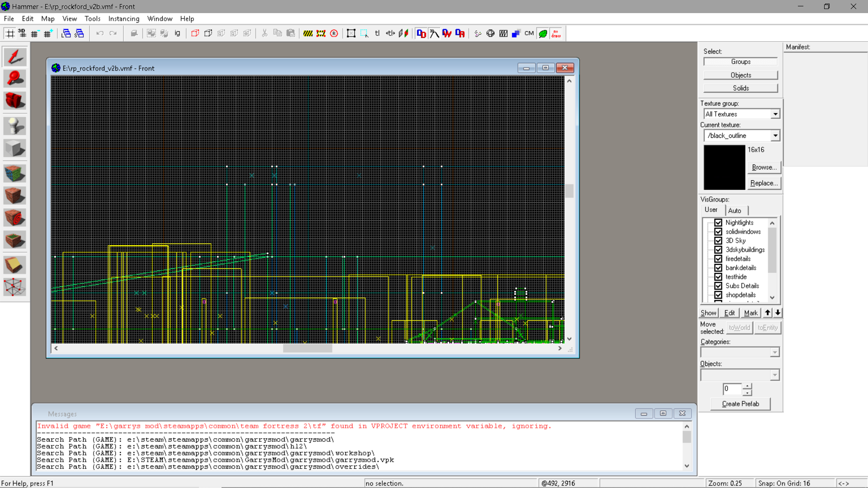This screenshot has width=868, height=488.
Task: Toggle 2D grid display
Action: (x=9, y=33)
